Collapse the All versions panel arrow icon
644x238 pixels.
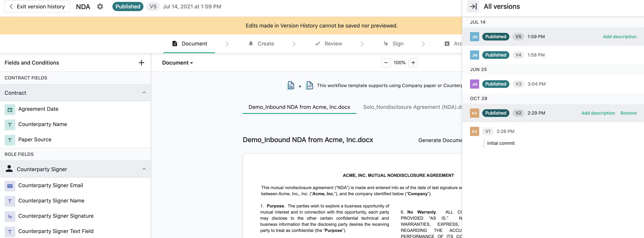click(x=473, y=6)
